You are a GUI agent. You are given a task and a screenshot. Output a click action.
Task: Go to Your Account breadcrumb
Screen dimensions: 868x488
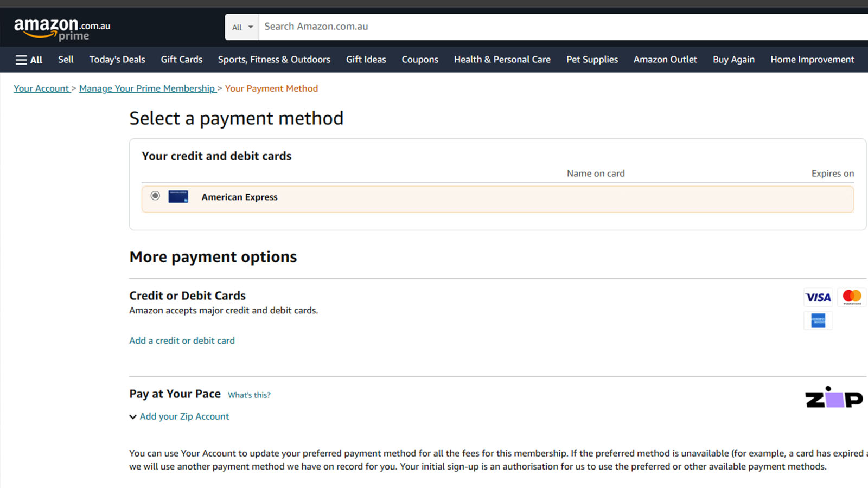[x=42, y=88]
